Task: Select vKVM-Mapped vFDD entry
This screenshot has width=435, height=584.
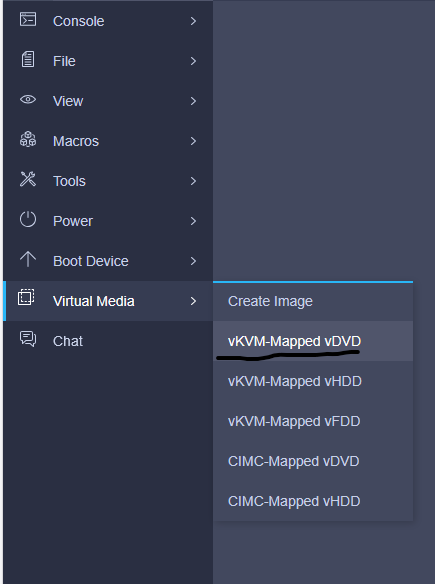Action: pyautogui.click(x=313, y=421)
